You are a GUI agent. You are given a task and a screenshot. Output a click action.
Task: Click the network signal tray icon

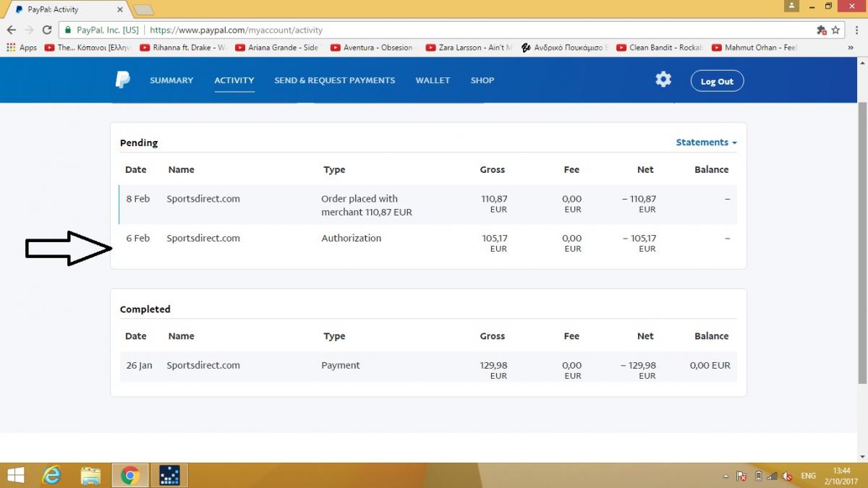pyautogui.click(x=773, y=476)
